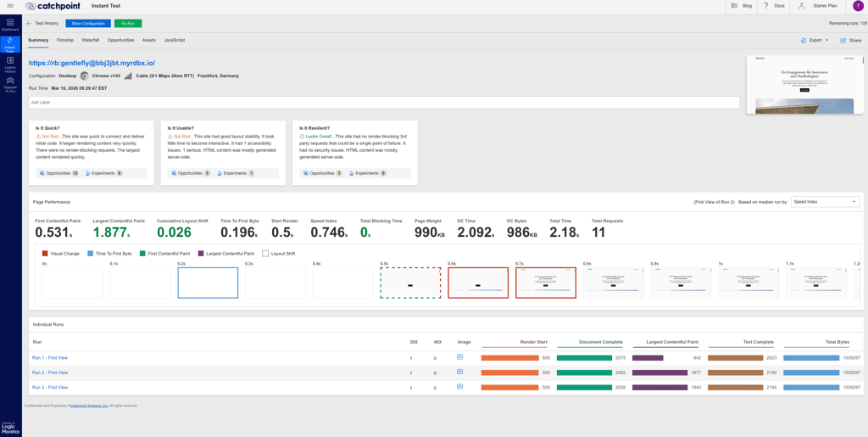This screenshot has width=868, height=437.
Task: Click the green Re-Run button
Action: tap(128, 24)
